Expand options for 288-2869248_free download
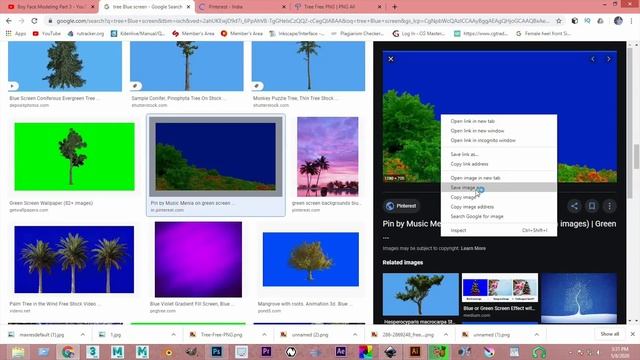The image size is (640, 360). point(446,335)
